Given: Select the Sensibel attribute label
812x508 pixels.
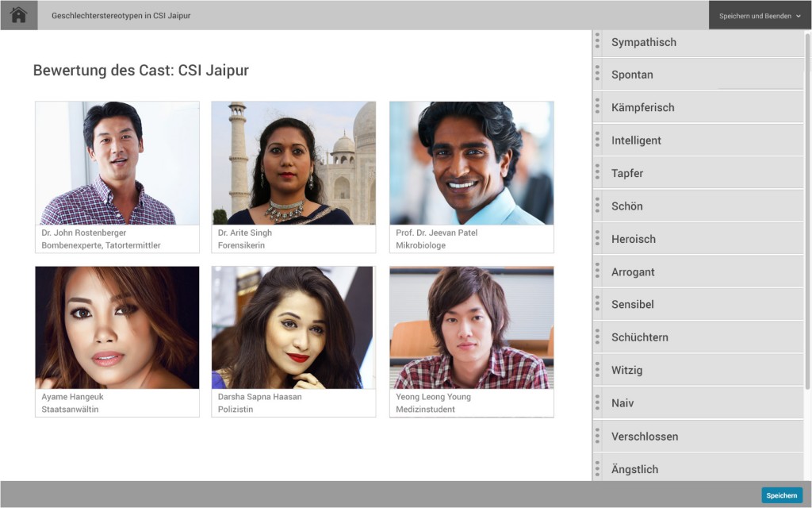Looking at the screenshot, I should pyautogui.click(x=632, y=304).
